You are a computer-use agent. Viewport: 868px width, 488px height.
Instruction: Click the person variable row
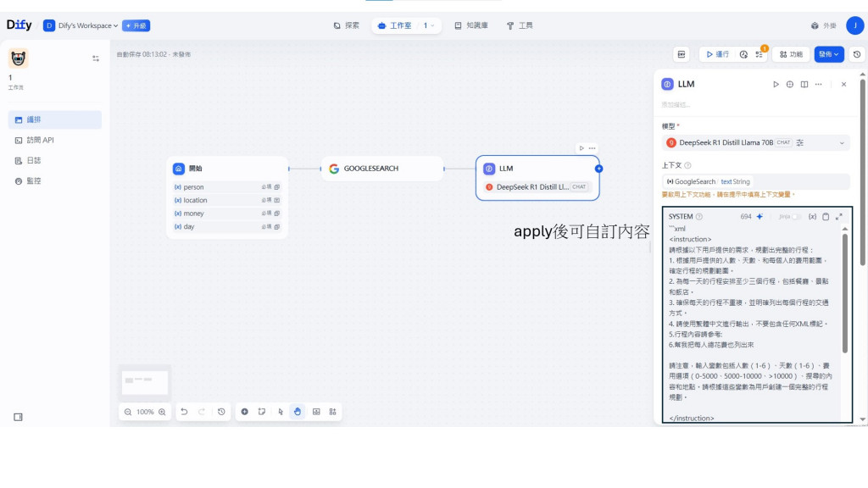coord(227,187)
